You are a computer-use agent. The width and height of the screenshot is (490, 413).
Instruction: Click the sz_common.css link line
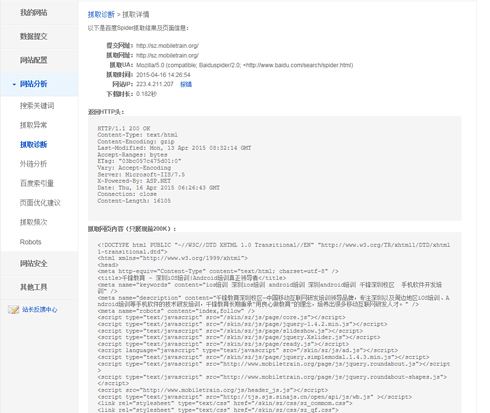point(225,403)
